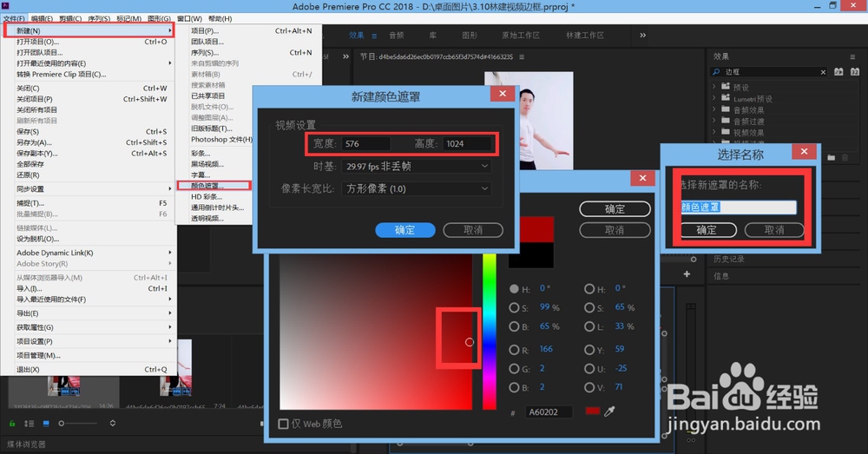The image size is (868, 454).
Task: Expand the 预设 effects folder
Action: [x=714, y=87]
